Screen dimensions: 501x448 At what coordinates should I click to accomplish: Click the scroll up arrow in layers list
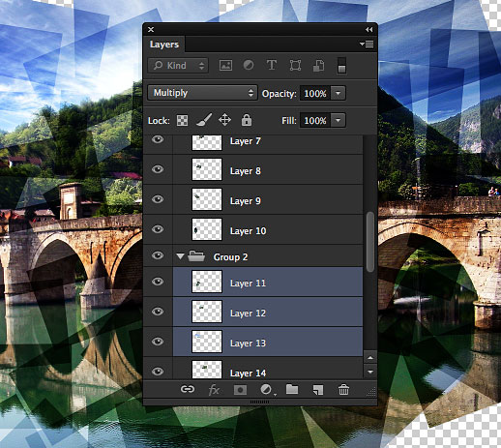click(x=370, y=358)
